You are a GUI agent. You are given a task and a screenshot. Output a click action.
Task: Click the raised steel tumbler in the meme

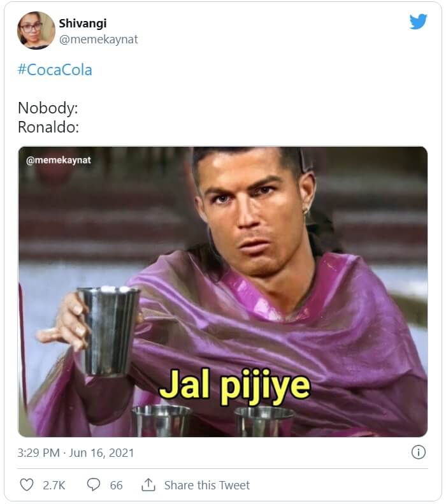click(x=108, y=331)
